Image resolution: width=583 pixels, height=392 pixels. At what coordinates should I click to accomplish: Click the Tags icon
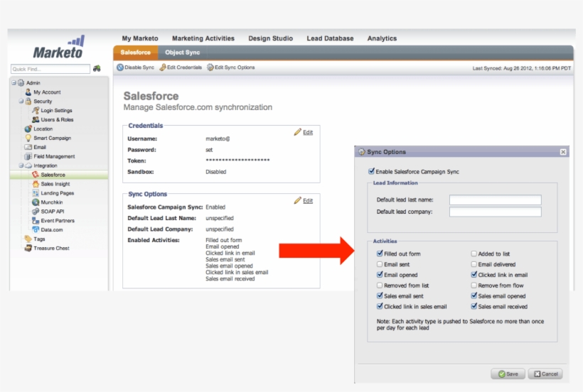coord(28,239)
